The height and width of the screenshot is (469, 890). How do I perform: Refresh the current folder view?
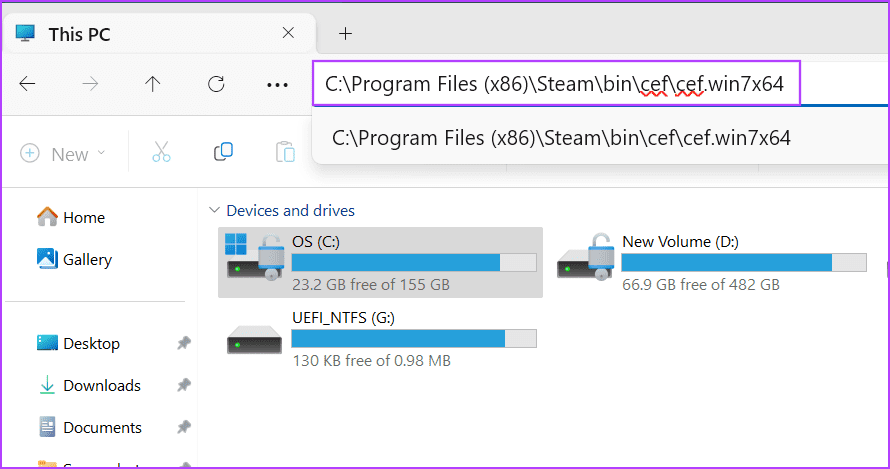pos(215,84)
